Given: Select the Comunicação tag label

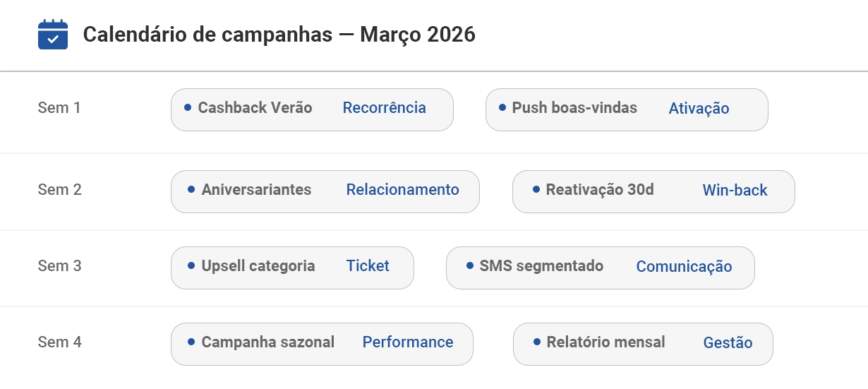Looking at the screenshot, I should [684, 267].
